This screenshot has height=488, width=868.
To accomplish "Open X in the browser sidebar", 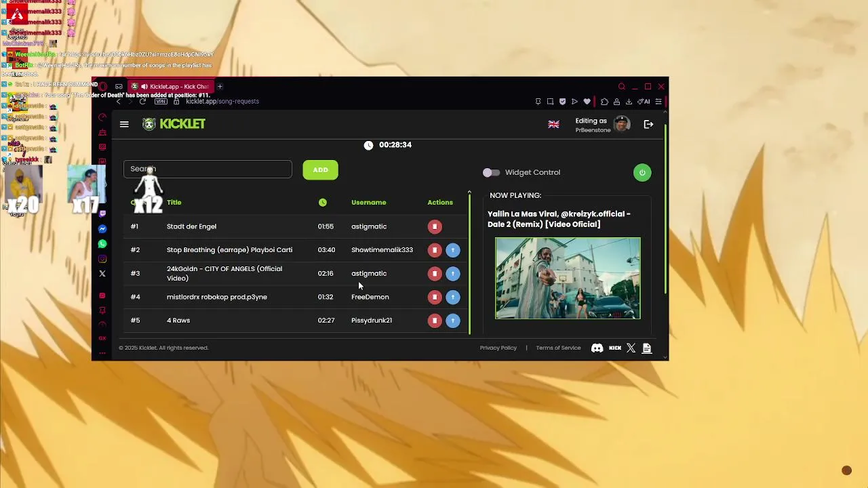I will 102,274.
